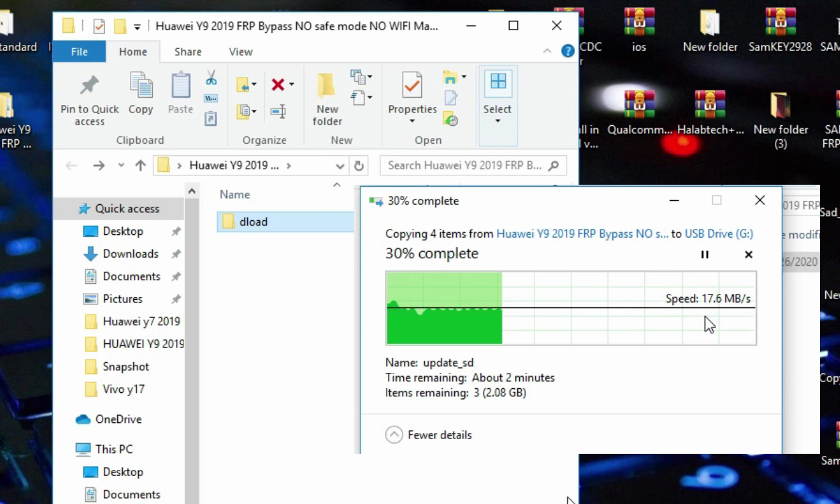Image resolution: width=840 pixels, height=504 pixels.
Task: Open the USB Drive (G:) destination link
Action: [719, 234]
